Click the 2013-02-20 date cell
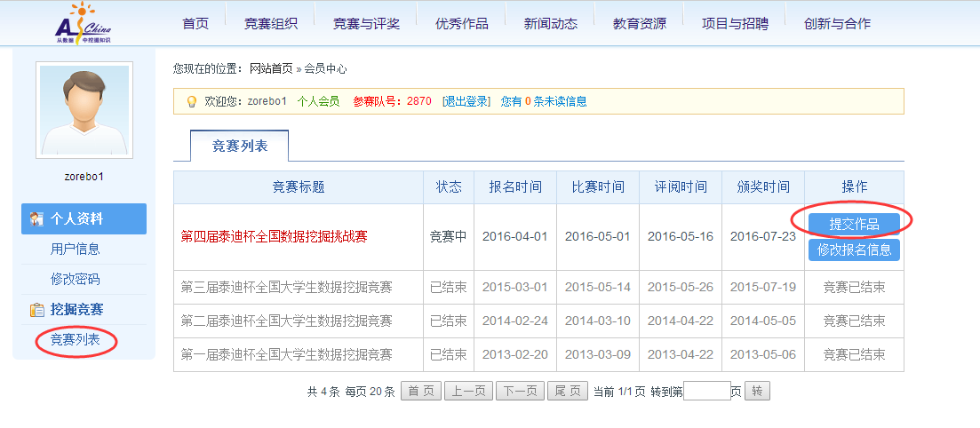Viewport: 980px width, 428px height. pos(515,355)
